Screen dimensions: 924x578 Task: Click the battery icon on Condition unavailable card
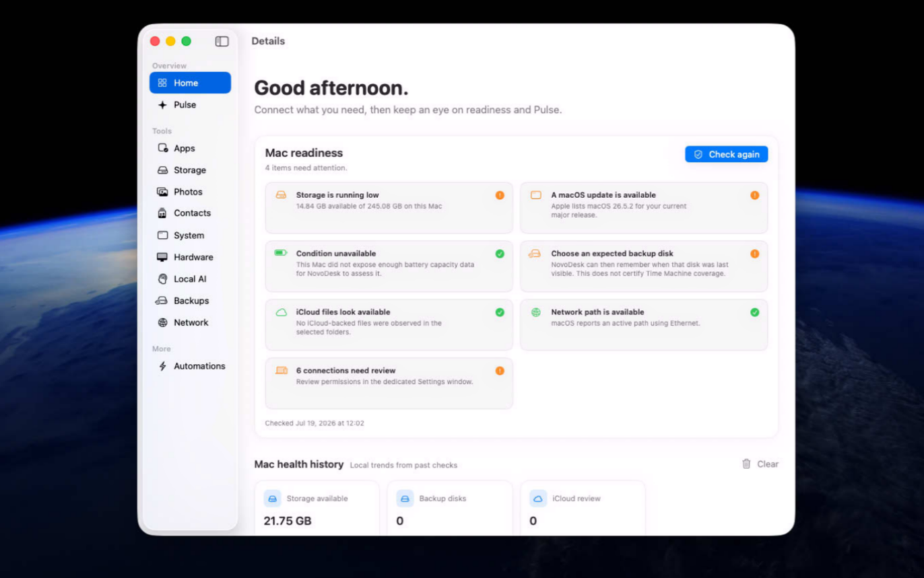coord(281,253)
